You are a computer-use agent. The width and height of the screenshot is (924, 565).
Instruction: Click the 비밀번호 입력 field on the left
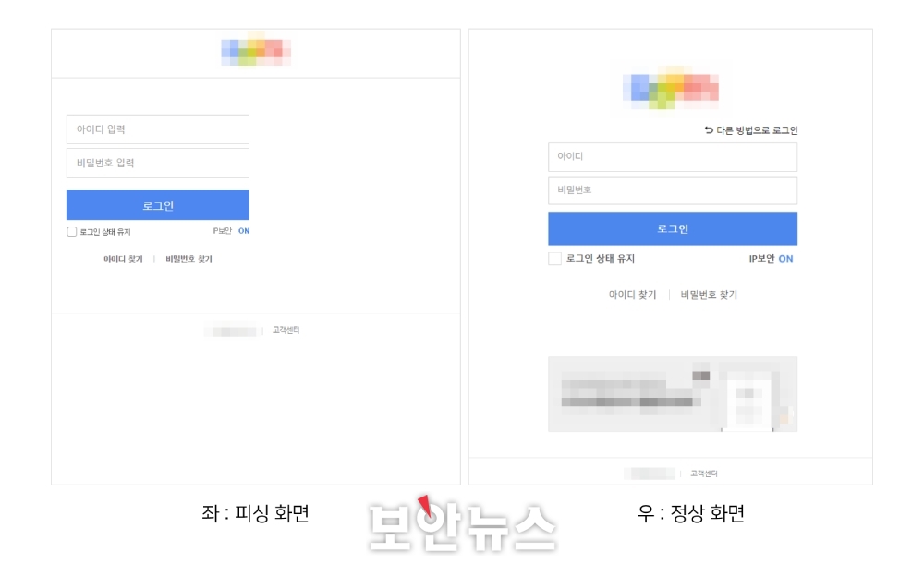tap(158, 163)
